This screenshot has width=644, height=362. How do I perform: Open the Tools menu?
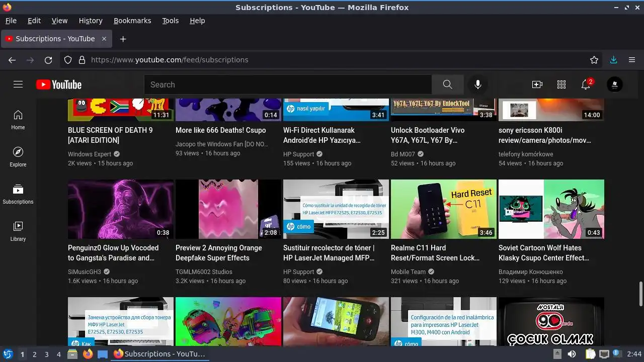pyautogui.click(x=170, y=21)
